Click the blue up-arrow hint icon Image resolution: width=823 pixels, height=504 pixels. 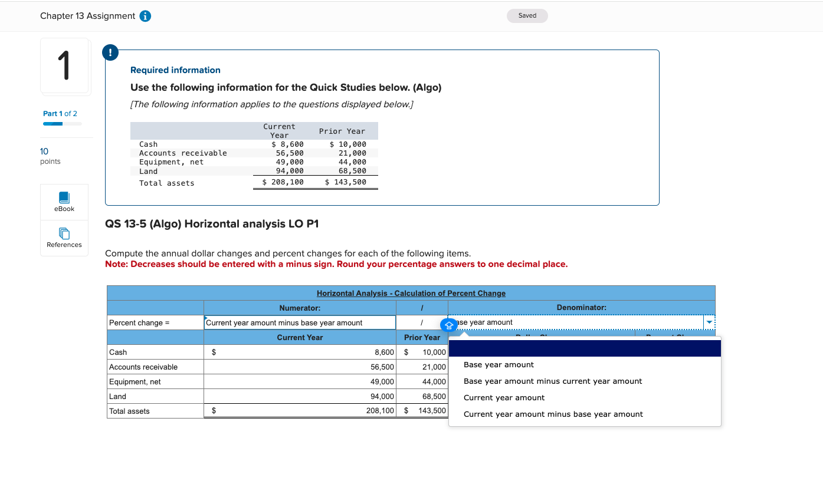[448, 325]
